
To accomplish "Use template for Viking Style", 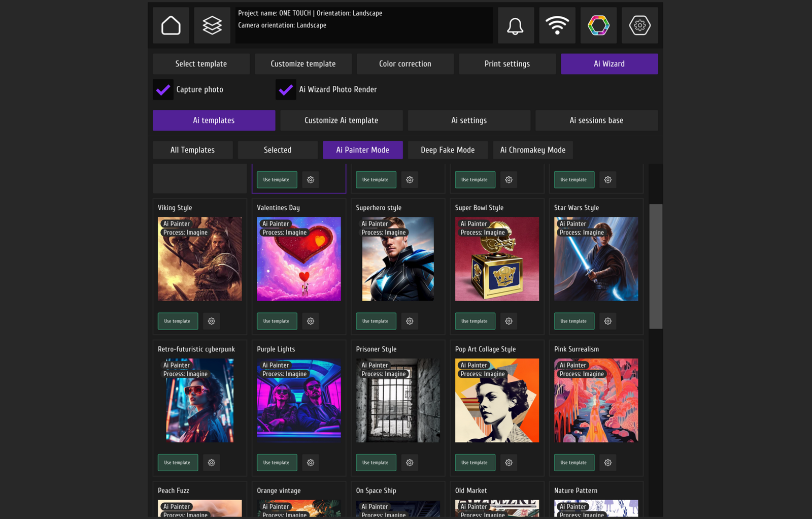I will click(x=178, y=321).
